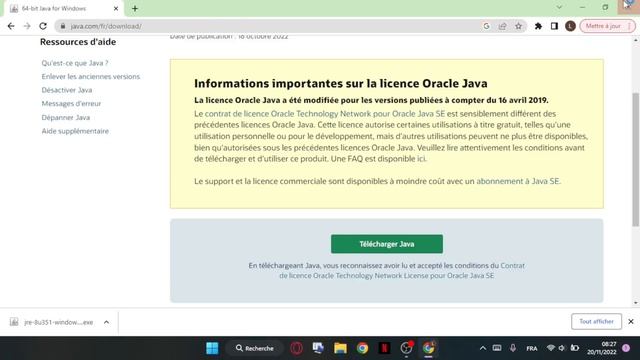Open the Qu'est-ce que Java ? link
This screenshot has height=360, width=640.
(75, 63)
